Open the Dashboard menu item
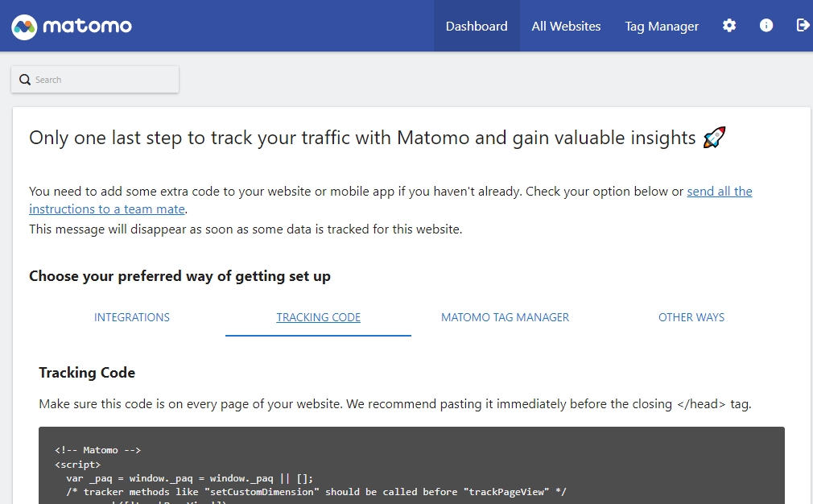 477,26
